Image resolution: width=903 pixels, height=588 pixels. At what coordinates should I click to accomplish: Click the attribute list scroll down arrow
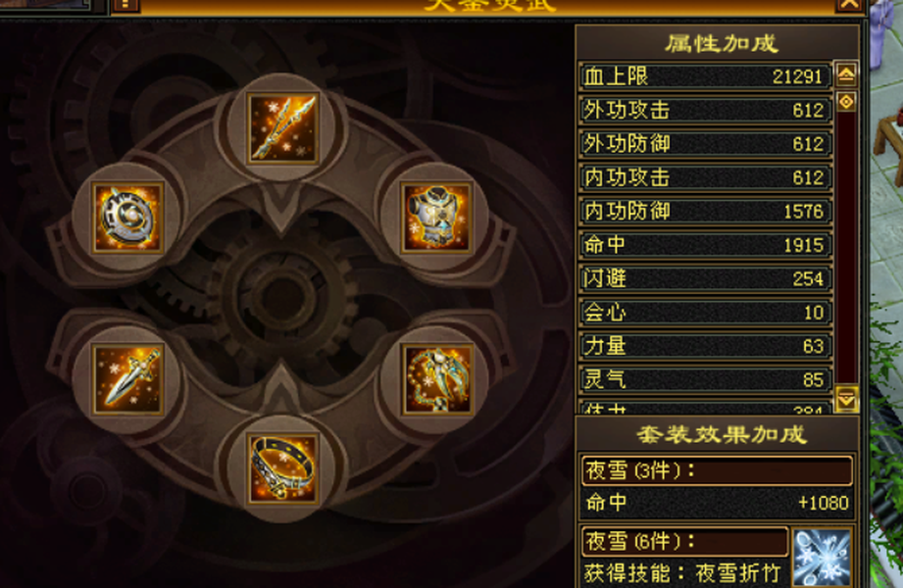(846, 399)
